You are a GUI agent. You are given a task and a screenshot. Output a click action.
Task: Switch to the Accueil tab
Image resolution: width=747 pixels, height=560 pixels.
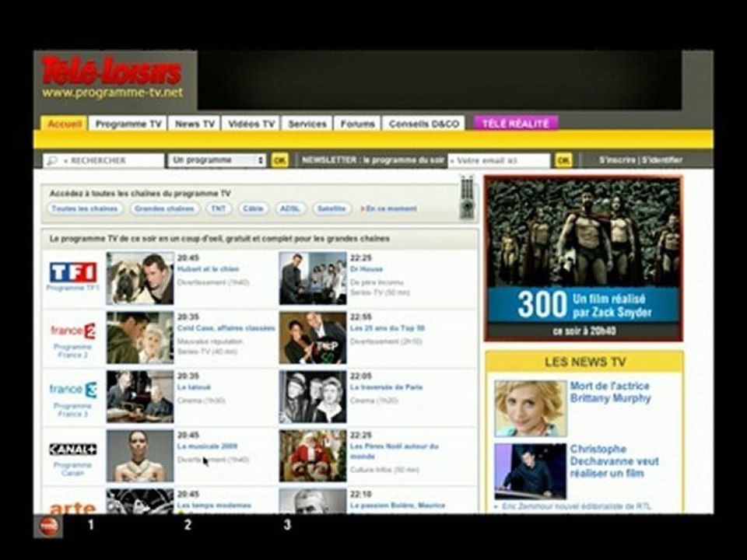click(64, 124)
